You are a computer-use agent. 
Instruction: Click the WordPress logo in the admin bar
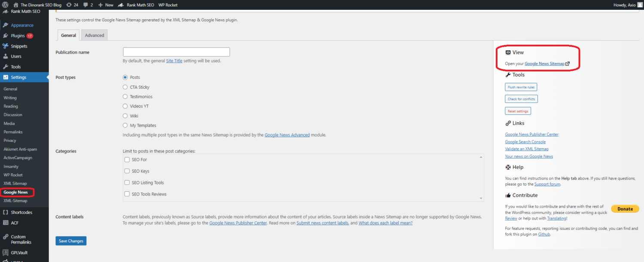(x=4, y=5)
